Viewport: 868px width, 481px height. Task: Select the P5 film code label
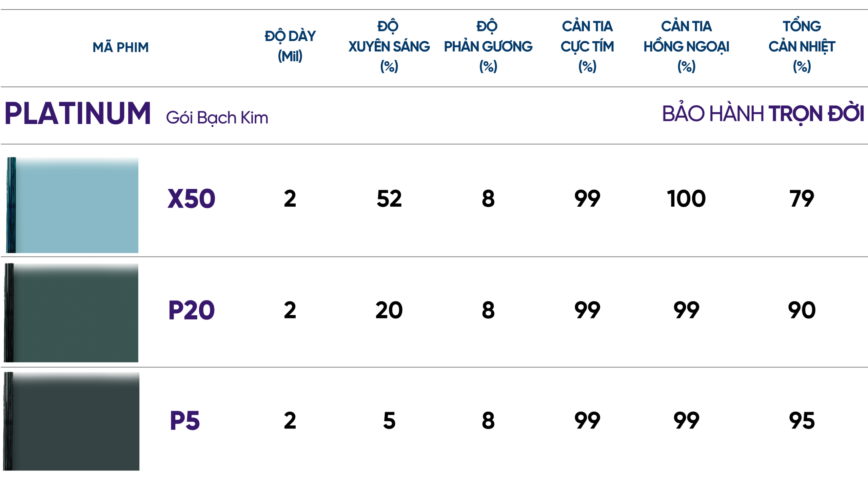click(185, 421)
